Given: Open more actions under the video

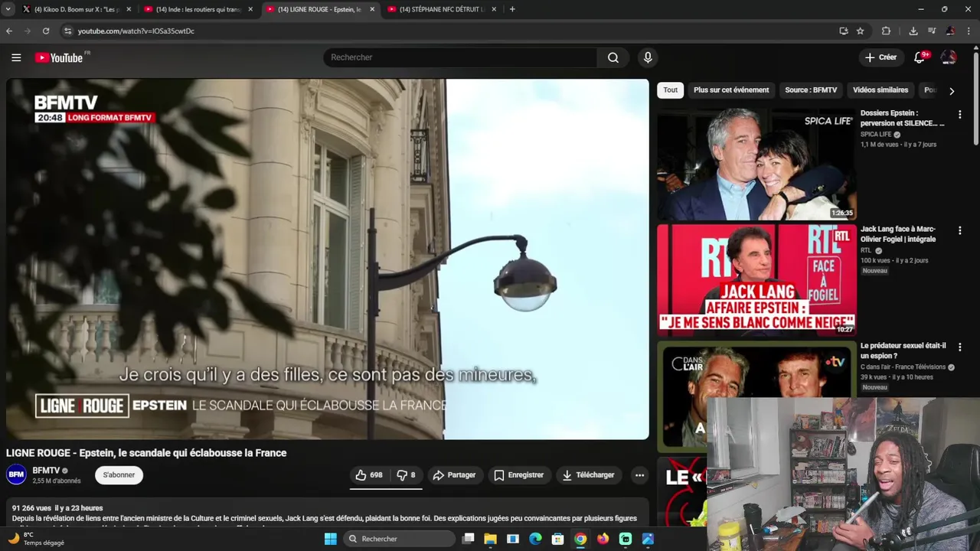Looking at the screenshot, I should (639, 475).
